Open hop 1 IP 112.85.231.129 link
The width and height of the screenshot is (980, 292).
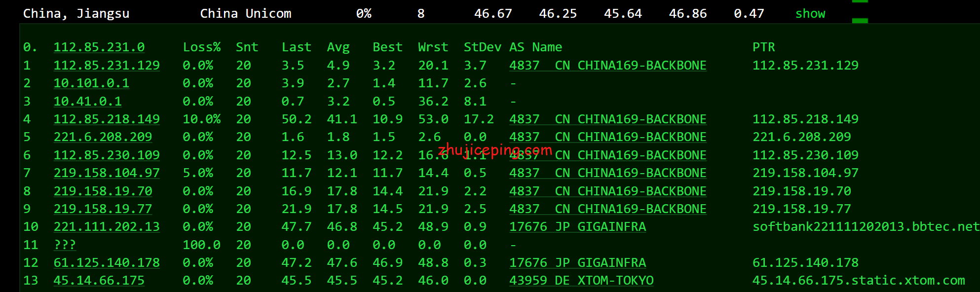(107, 66)
